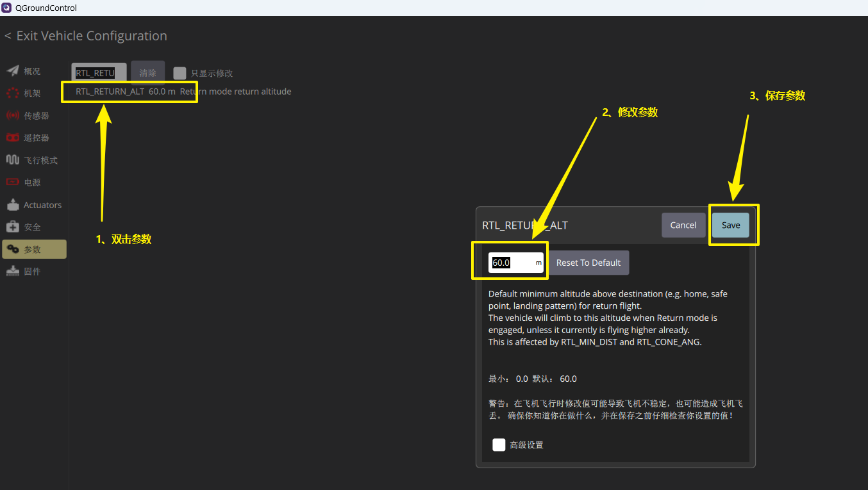This screenshot has height=490, width=868.
Task: Open the 固件 firmware download icon
Action: (x=13, y=272)
